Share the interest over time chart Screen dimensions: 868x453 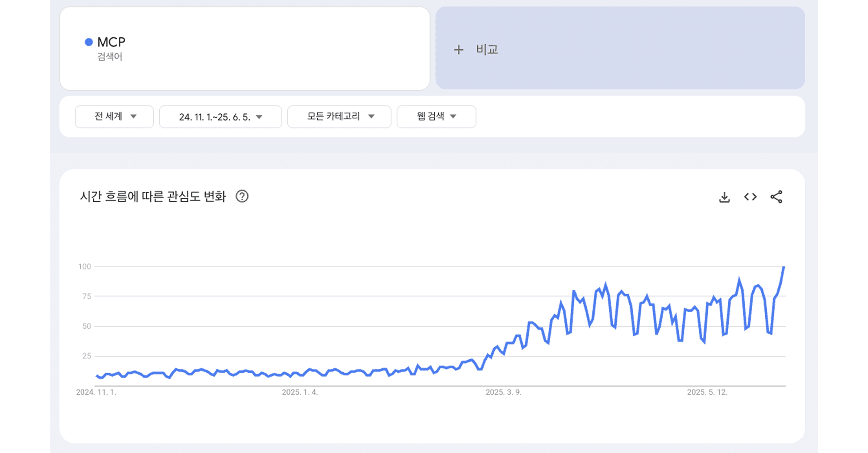coord(776,197)
